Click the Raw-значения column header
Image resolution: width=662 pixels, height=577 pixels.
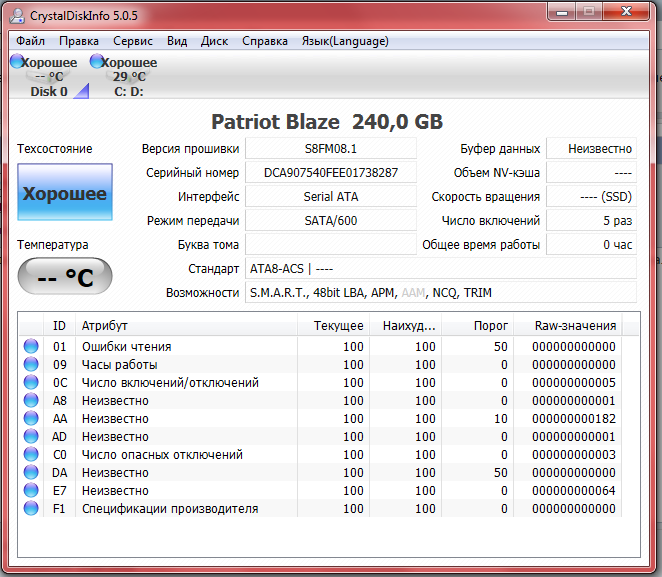click(x=567, y=326)
